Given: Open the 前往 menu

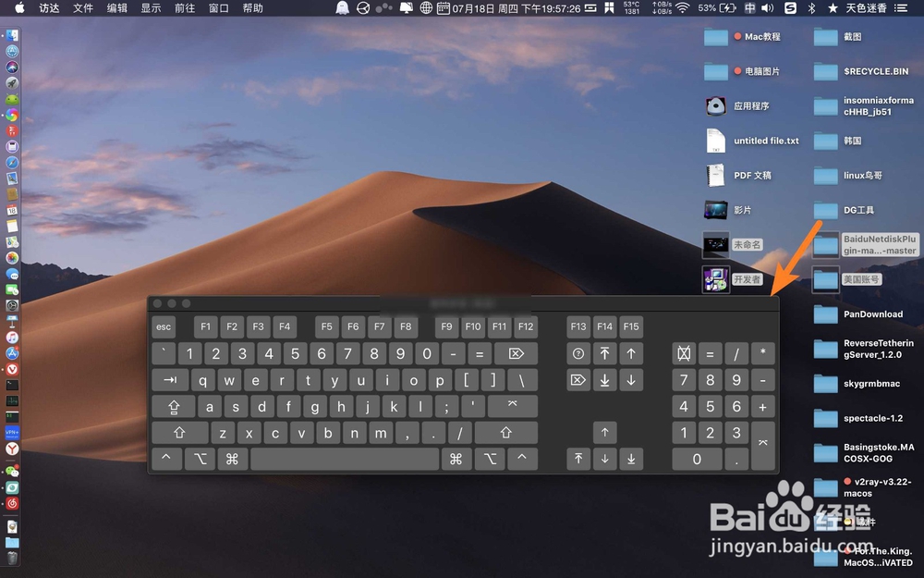Looking at the screenshot, I should click(185, 8).
